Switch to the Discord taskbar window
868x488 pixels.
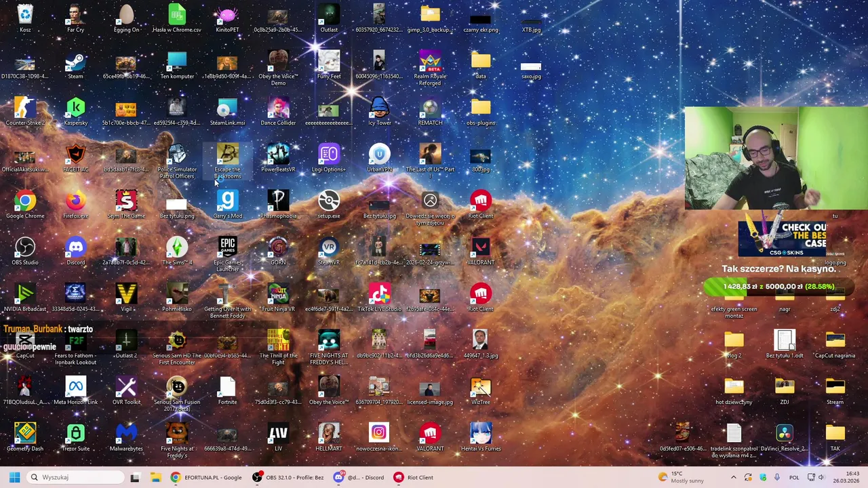click(359, 477)
